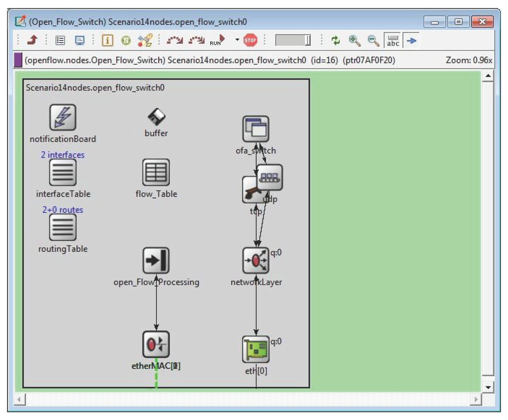
Task: Click the RUN simulation icon
Action: tap(217, 40)
